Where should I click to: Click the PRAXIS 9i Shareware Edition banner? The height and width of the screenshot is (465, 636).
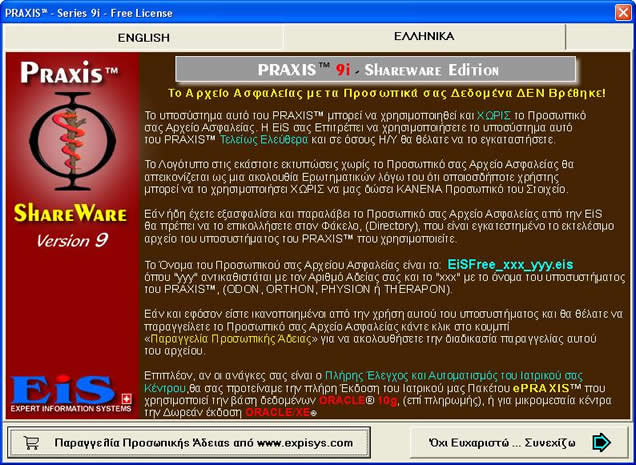pyautogui.click(x=375, y=69)
